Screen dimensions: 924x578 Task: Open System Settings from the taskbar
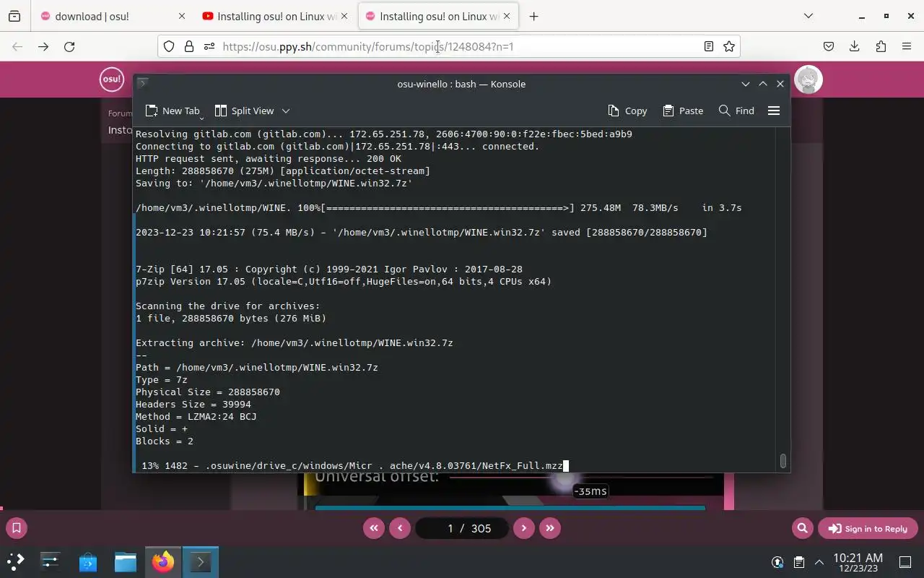click(x=51, y=561)
